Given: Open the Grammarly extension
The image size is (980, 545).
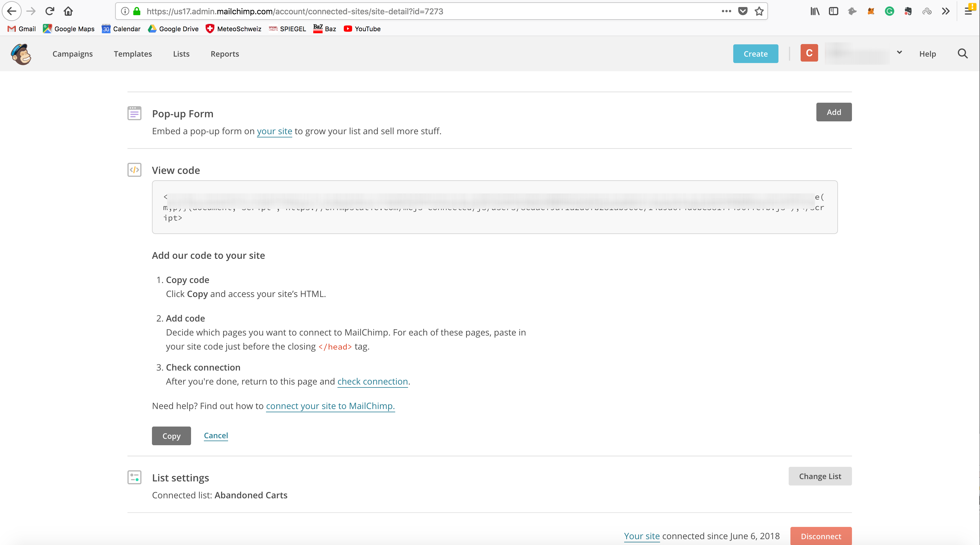Looking at the screenshot, I should [x=890, y=11].
